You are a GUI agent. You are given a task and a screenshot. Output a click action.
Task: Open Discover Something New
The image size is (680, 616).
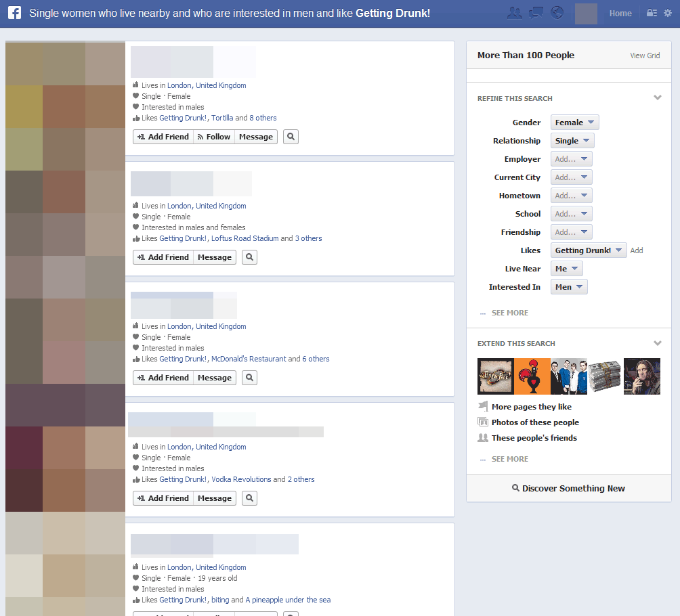pyautogui.click(x=568, y=488)
